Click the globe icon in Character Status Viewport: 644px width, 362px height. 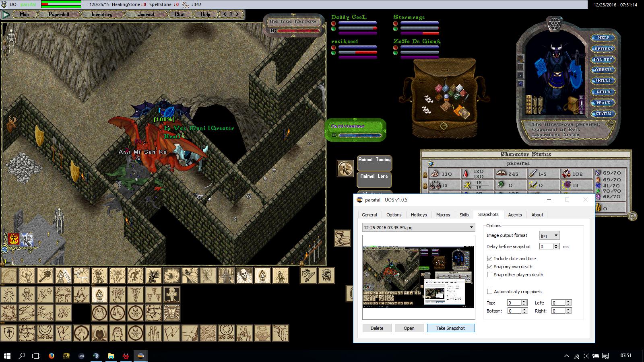pyautogui.click(x=431, y=164)
